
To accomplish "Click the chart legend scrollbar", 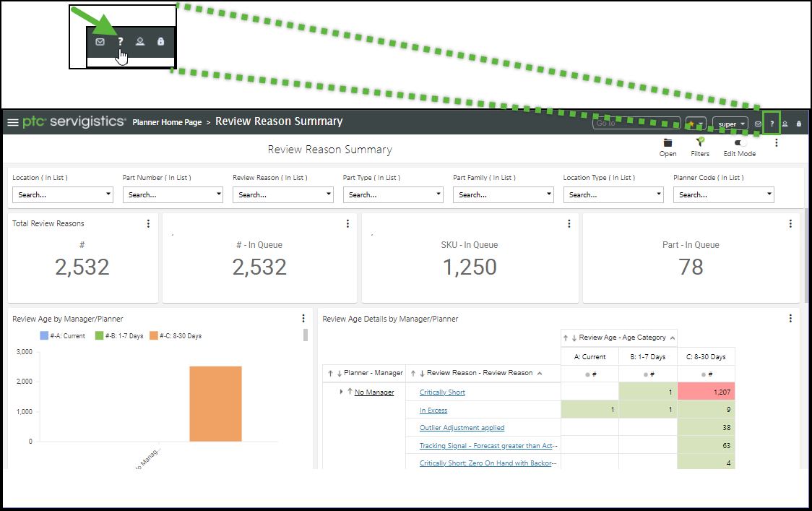I will point(306,335).
